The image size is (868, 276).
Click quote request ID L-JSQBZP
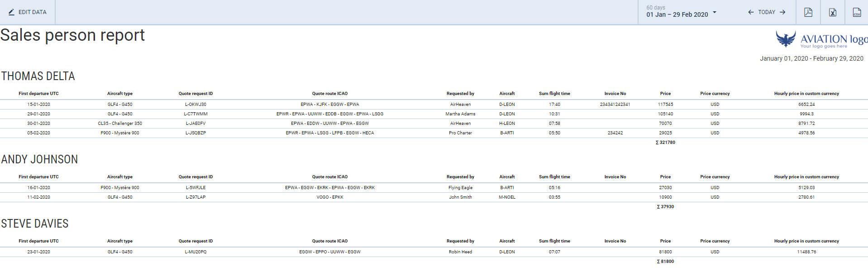[x=196, y=133]
